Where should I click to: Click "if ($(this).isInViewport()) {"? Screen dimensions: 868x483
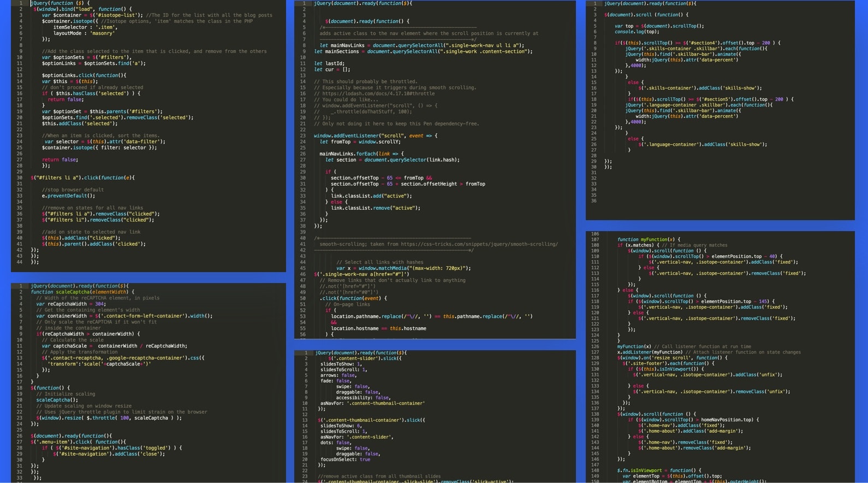pyautogui.click(x=666, y=369)
